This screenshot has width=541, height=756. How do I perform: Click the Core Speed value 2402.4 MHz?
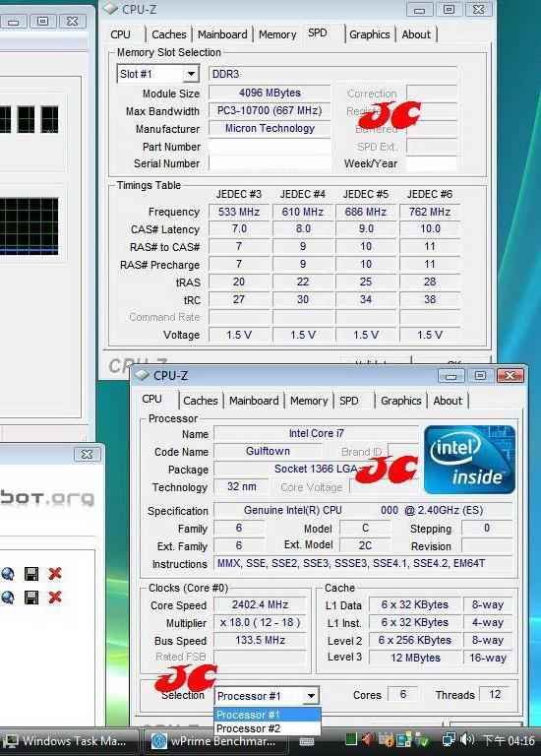tap(260, 604)
